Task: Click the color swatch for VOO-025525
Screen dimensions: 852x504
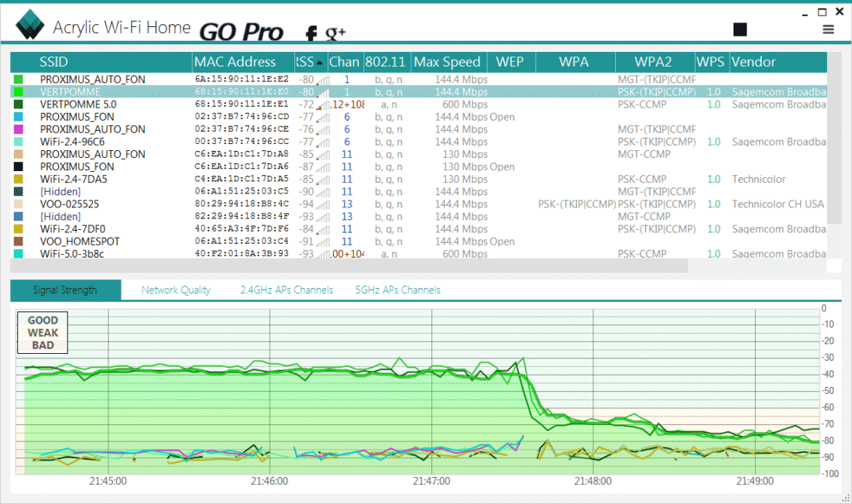Action: 19,204
